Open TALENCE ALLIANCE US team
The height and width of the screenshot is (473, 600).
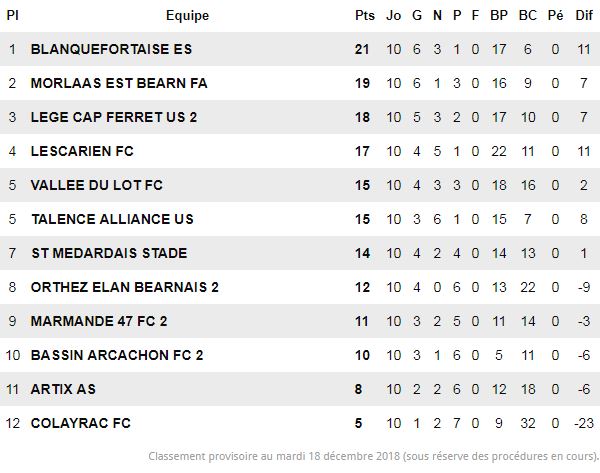pyautogui.click(x=112, y=219)
